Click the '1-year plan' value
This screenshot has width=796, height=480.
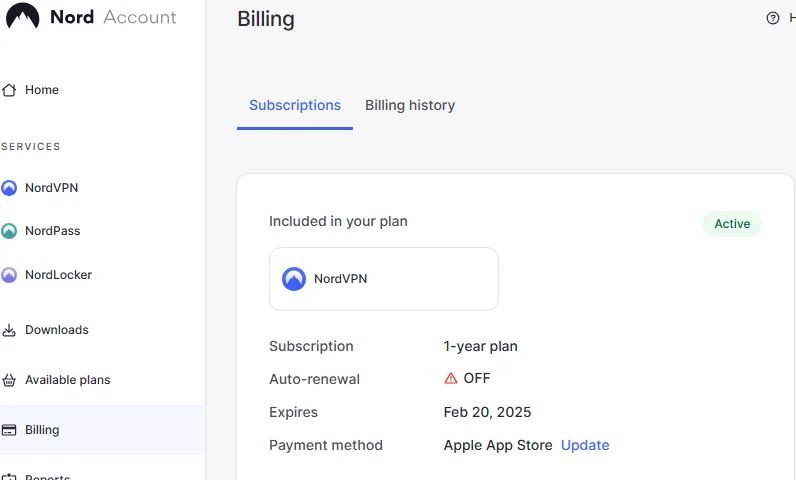pyautogui.click(x=480, y=347)
